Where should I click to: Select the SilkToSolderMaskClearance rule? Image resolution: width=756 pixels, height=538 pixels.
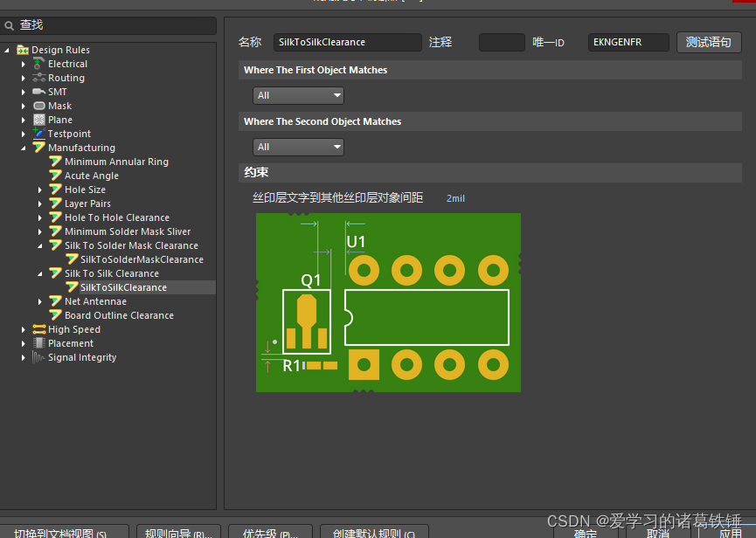click(x=142, y=259)
